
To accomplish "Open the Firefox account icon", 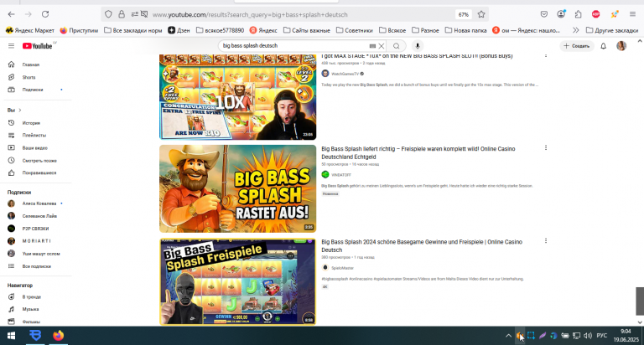I will pyautogui.click(x=561, y=14).
